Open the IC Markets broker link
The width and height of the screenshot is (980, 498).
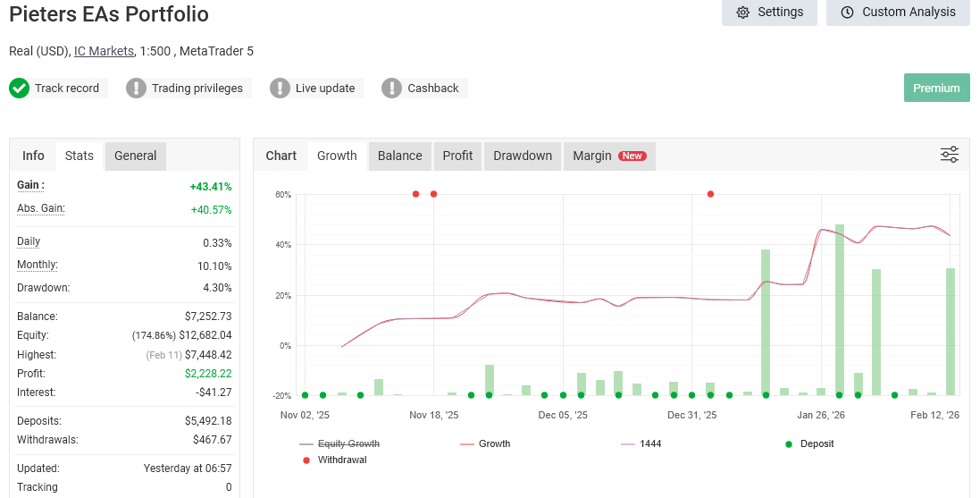click(x=104, y=51)
